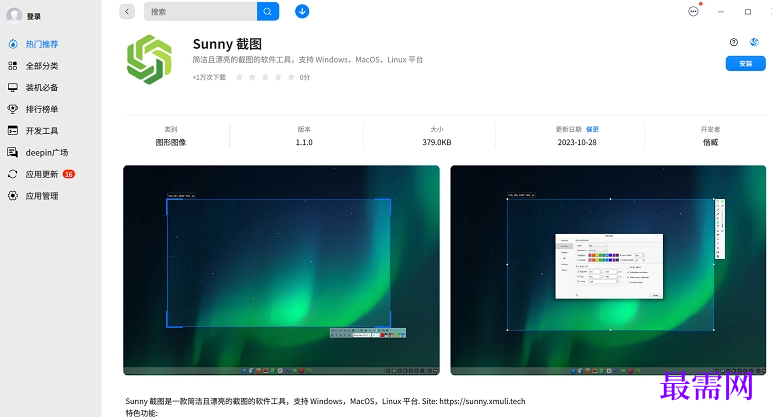This screenshot has width=772, height=417.
Task: Click the 全部分类 grid icon
Action: tap(13, 66)
